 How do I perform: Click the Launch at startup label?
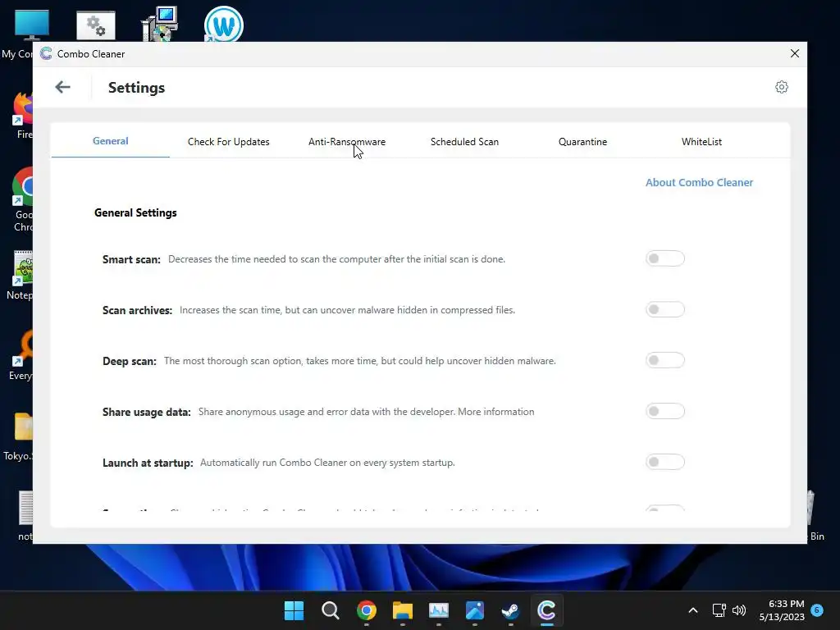coord(148,463)
